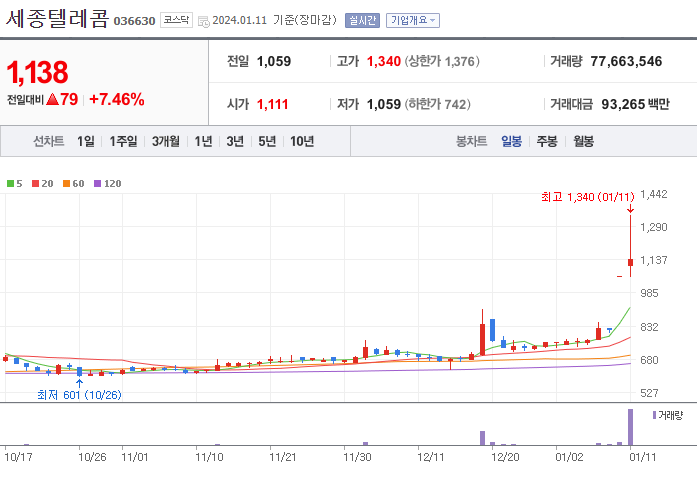Click the purple 120-day moving average swatch

click(x=98, y=184)
